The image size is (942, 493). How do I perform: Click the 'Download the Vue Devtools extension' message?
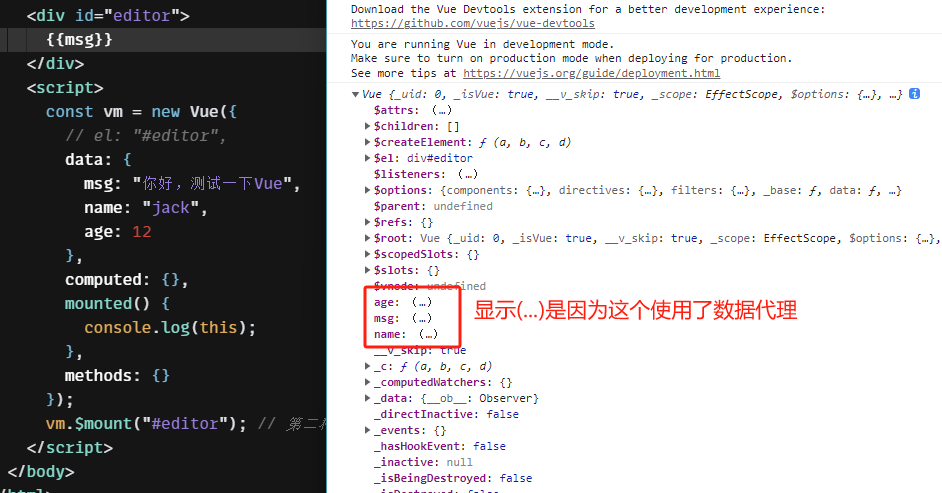pos(588,10)
